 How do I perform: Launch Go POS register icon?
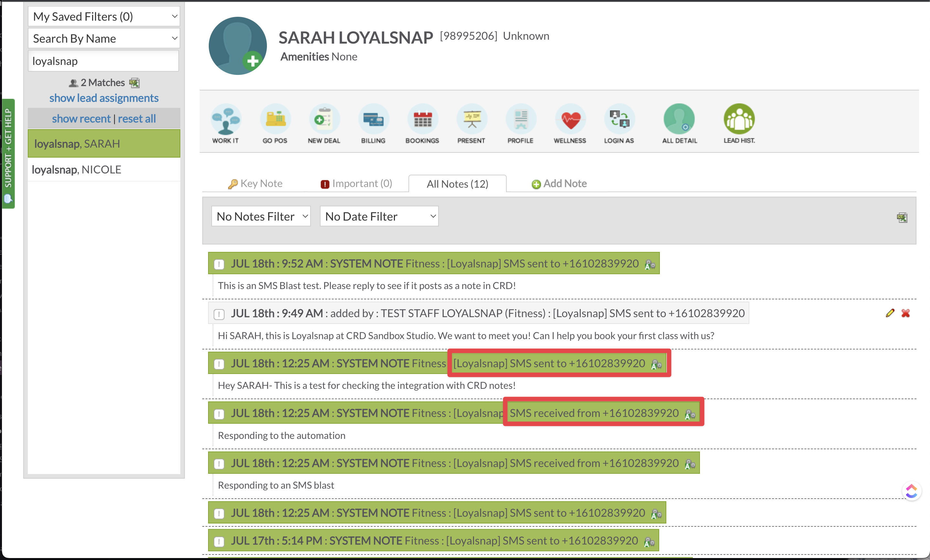click(275, 119)
